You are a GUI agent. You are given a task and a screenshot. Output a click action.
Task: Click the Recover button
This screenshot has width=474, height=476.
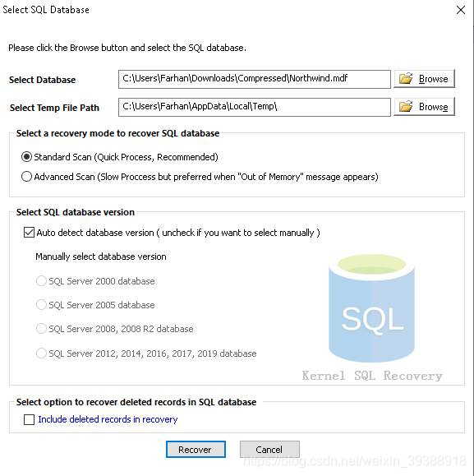point(196,450)
